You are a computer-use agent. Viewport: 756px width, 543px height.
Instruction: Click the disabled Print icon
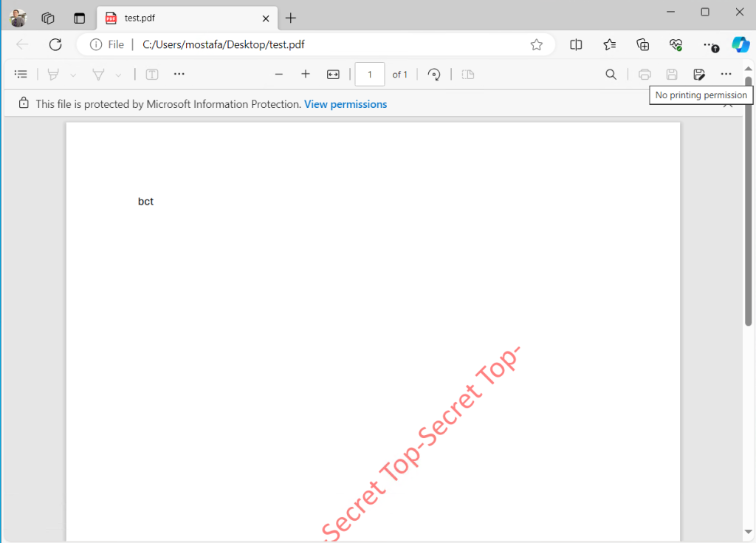(645, 75)
